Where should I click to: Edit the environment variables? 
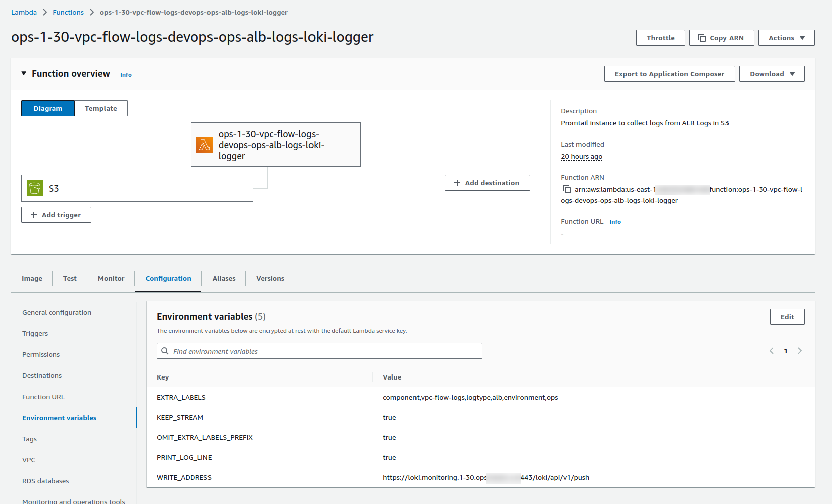click(787, 317)
